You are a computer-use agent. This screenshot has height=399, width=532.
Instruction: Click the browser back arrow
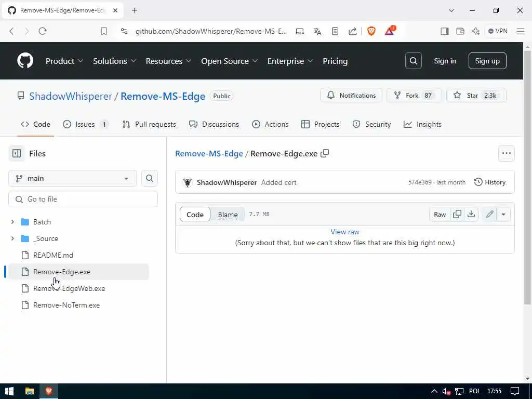click(x=11, y=31)
